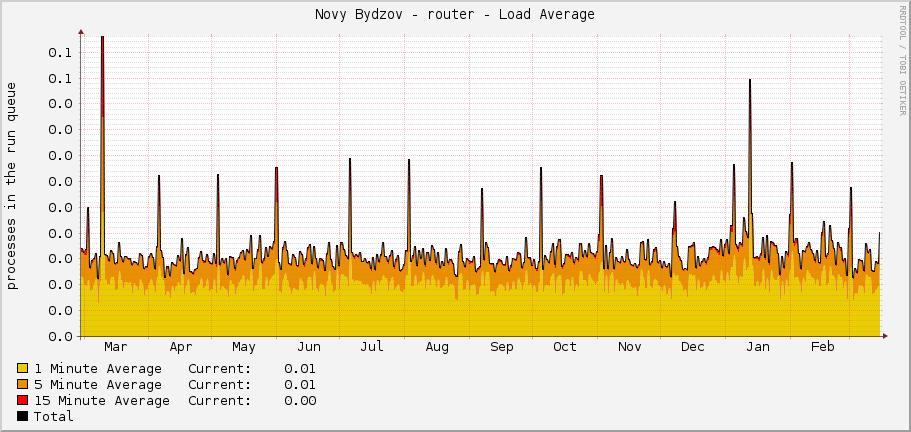Click the Dec label on the x-axis
Screen dimensions: 911x432
click(693, 347)
